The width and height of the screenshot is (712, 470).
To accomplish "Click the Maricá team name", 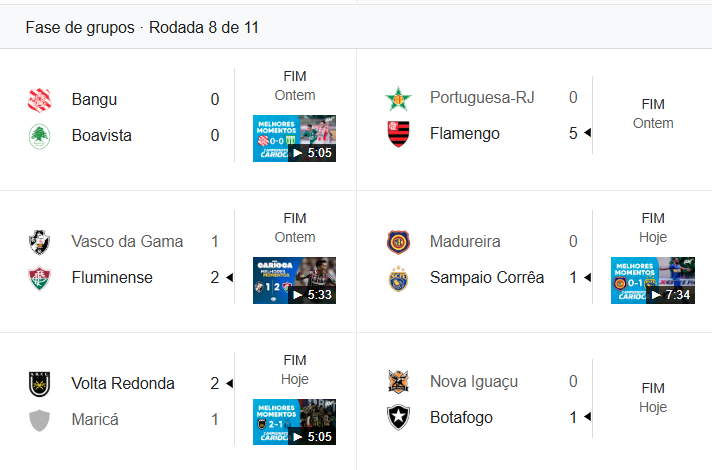I will (x=95, y=420).
